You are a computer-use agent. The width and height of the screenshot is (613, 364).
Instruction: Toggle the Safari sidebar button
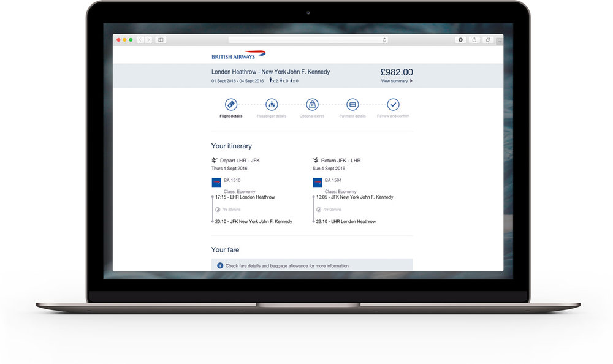pos(161,40)
